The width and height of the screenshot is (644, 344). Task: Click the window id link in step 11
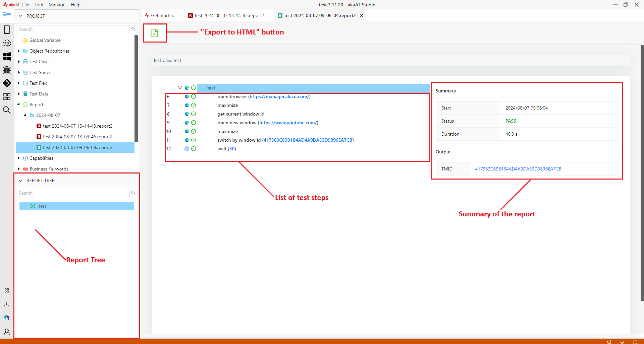click(308, 140)
